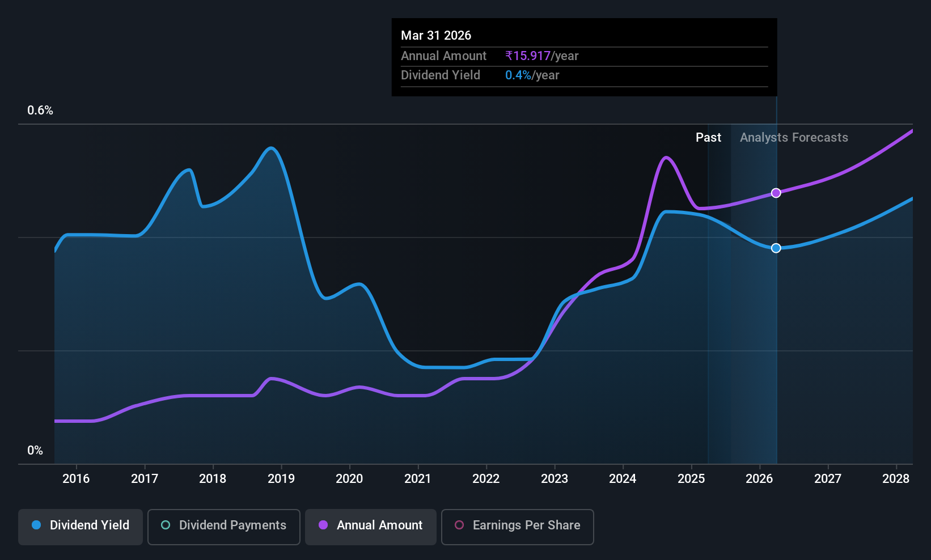This screenshot has height=560, width=931.
Task: Click the 2020 x-axis label
Action: [349, 479]
